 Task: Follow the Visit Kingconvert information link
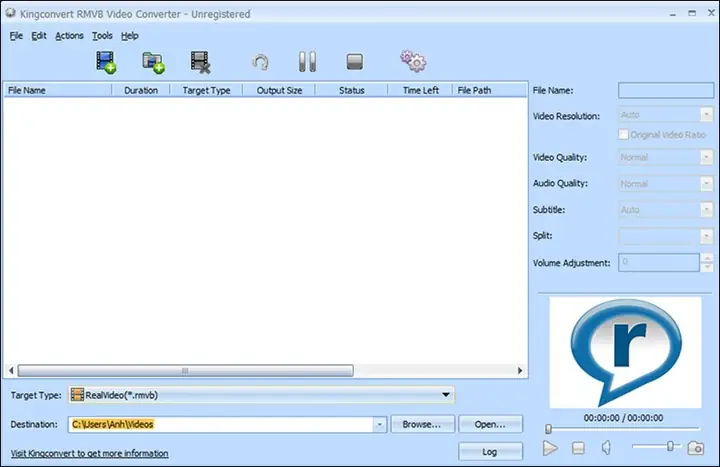90,453
